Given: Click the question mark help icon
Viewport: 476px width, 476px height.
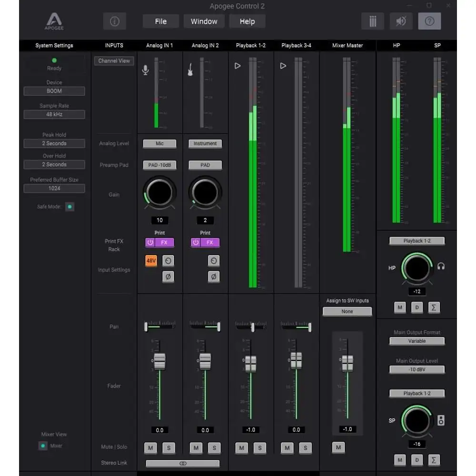Looking at the screenshot, I should pyautogui.click(x=429, y=21).
